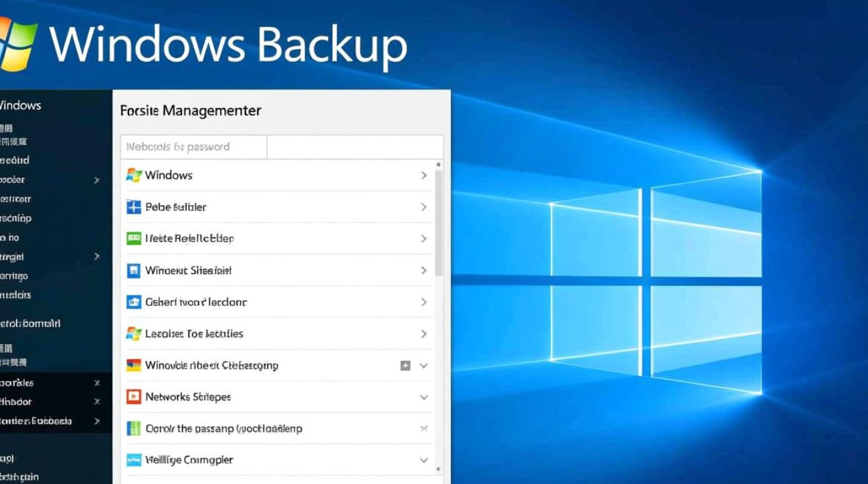868x484 pixels.
Task: Dismiss the 'Ocrolr the passanp' row with X
Action: [x=424, y=429]
